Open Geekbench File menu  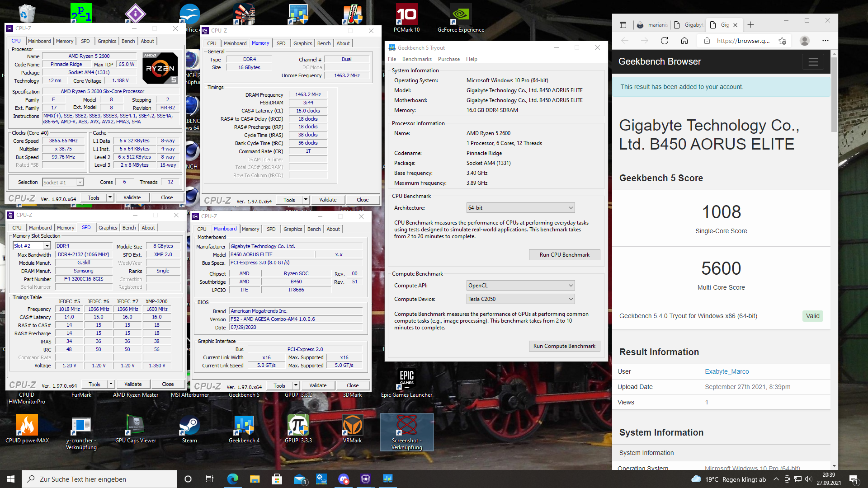(x=392, y=59)
